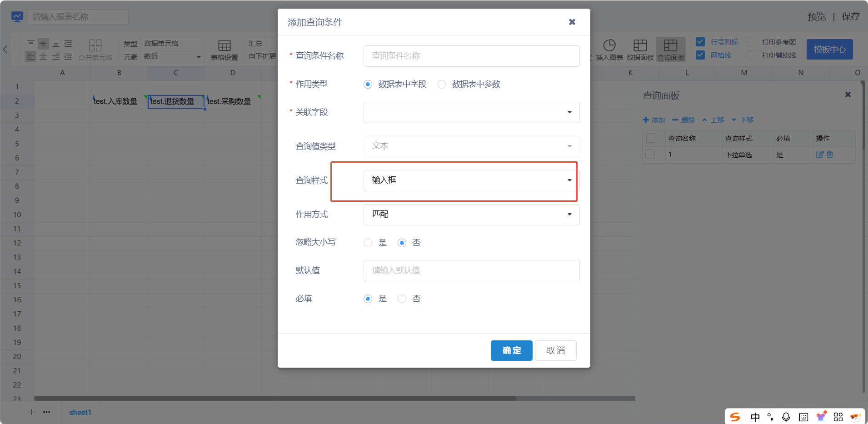Click 预览 in the top menu
Image resolution: width=868 pixels, height=424 pixels.
click(x=816, y=17)
